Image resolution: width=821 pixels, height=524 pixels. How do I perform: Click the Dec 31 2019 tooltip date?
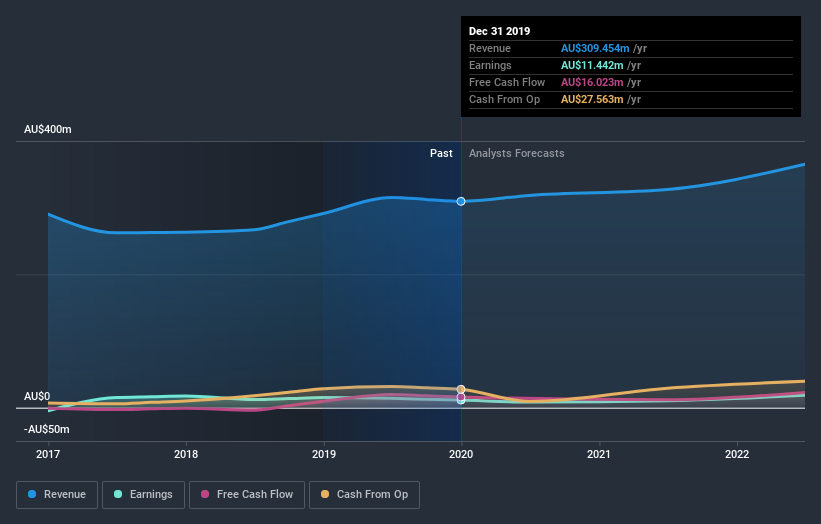500,31
